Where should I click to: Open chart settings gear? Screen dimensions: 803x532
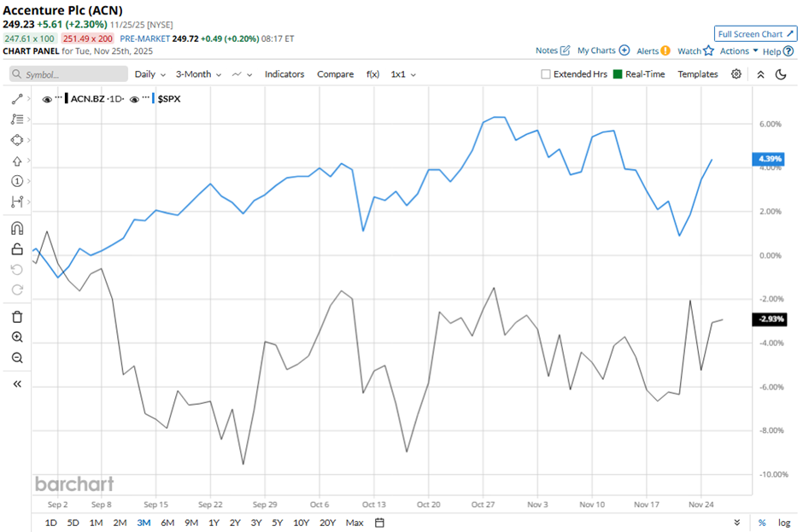(736, 74)
